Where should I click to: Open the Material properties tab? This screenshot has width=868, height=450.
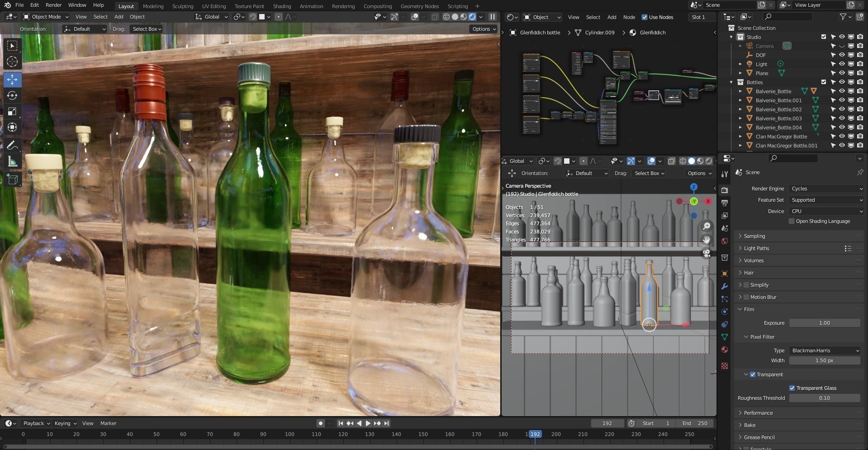[725, 350]
